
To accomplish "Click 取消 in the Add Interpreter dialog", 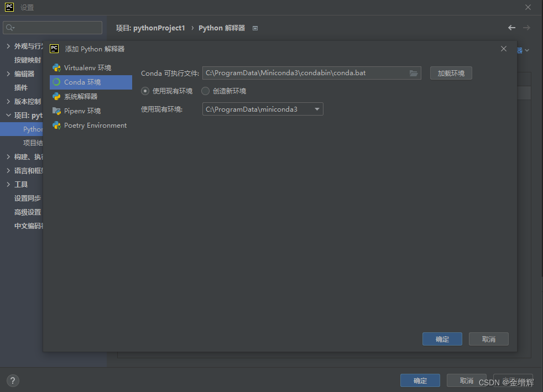I will click(x=489, y=339).
